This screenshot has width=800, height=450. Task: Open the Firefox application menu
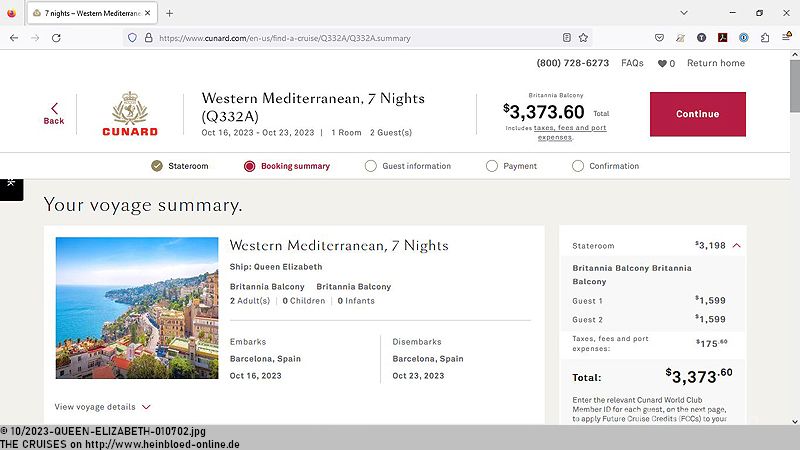[x=786, y=37]
